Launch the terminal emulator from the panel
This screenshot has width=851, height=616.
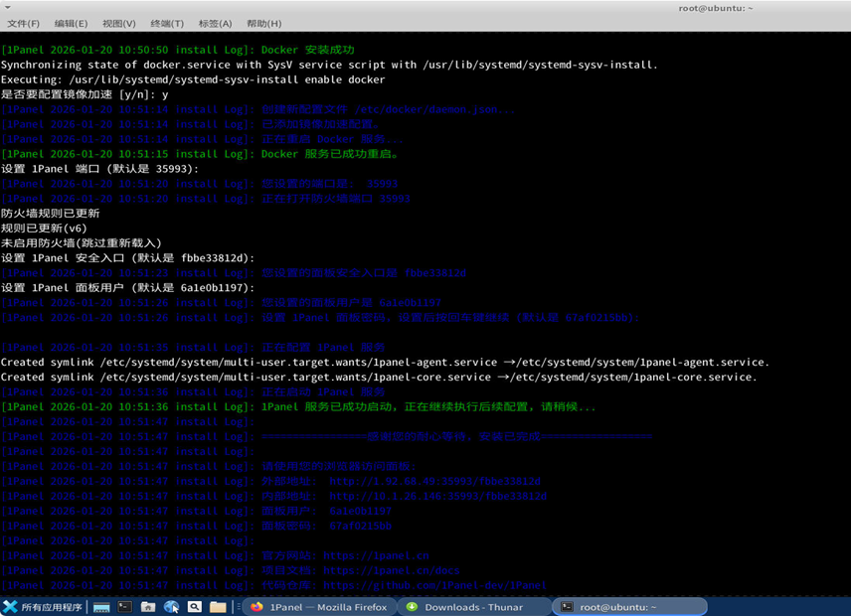pyautogui.click(x=125, y=607)
